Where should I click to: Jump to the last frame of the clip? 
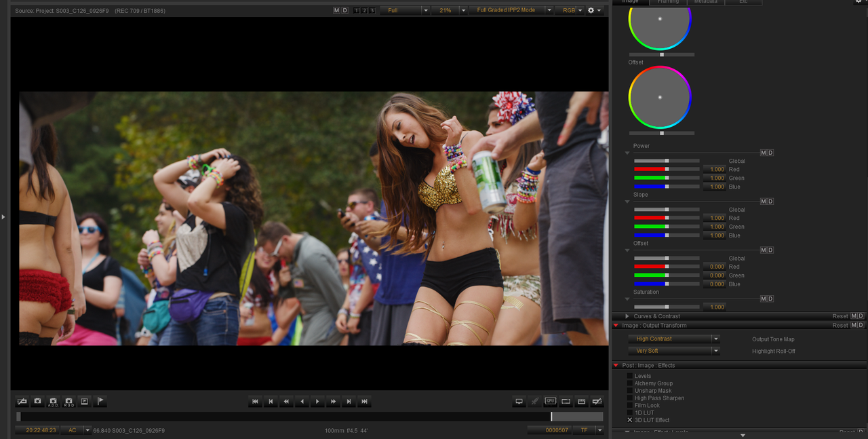(x=364, y=402)
